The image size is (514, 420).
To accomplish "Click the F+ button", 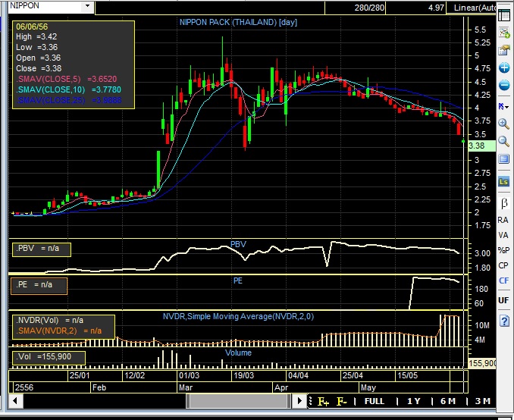I will (323, 401).
